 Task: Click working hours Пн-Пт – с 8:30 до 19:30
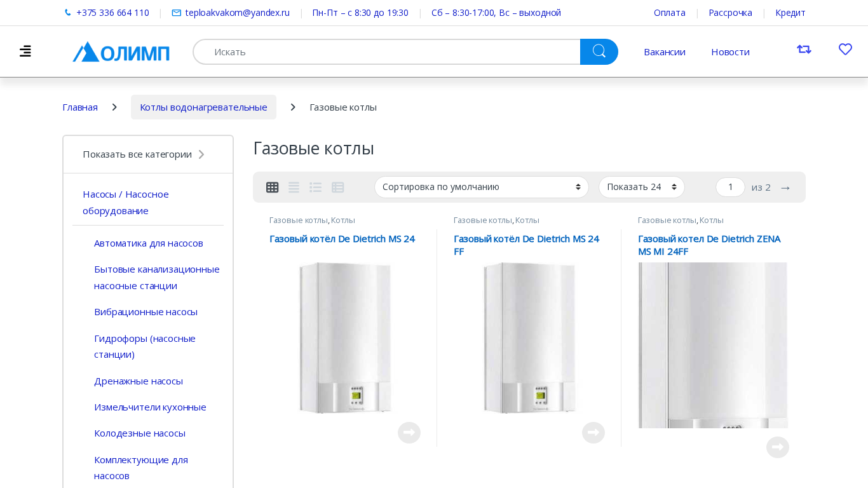[x=360, y=13]
